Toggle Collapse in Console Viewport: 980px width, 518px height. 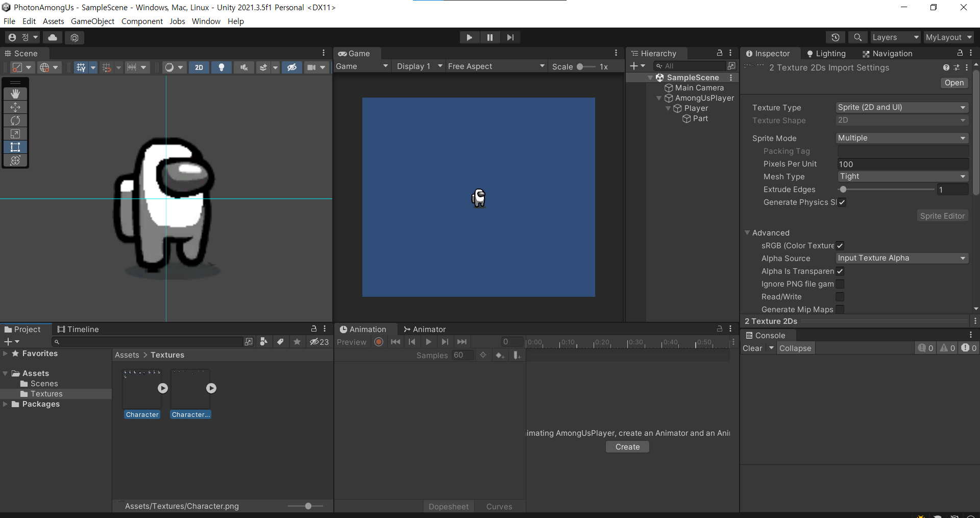pos(795,348)
